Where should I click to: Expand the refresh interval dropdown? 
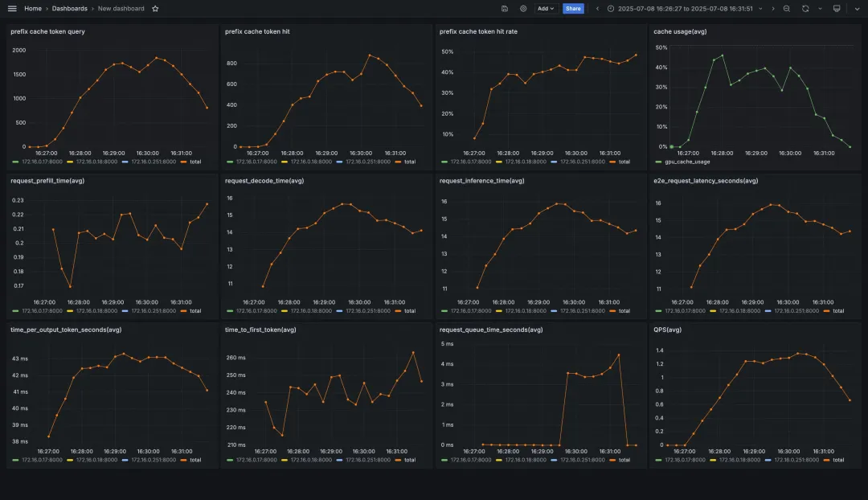click(x=820, y=8)
